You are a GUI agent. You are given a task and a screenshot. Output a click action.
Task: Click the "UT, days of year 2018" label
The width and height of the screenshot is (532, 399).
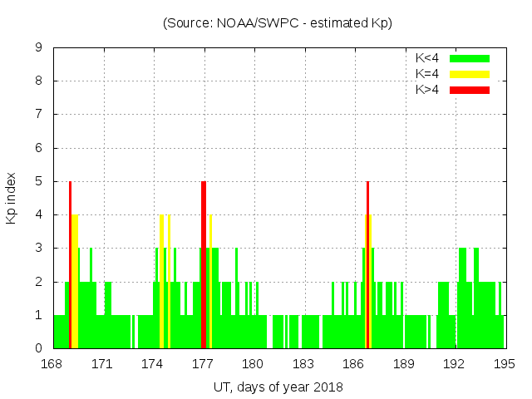pos(278,387)
